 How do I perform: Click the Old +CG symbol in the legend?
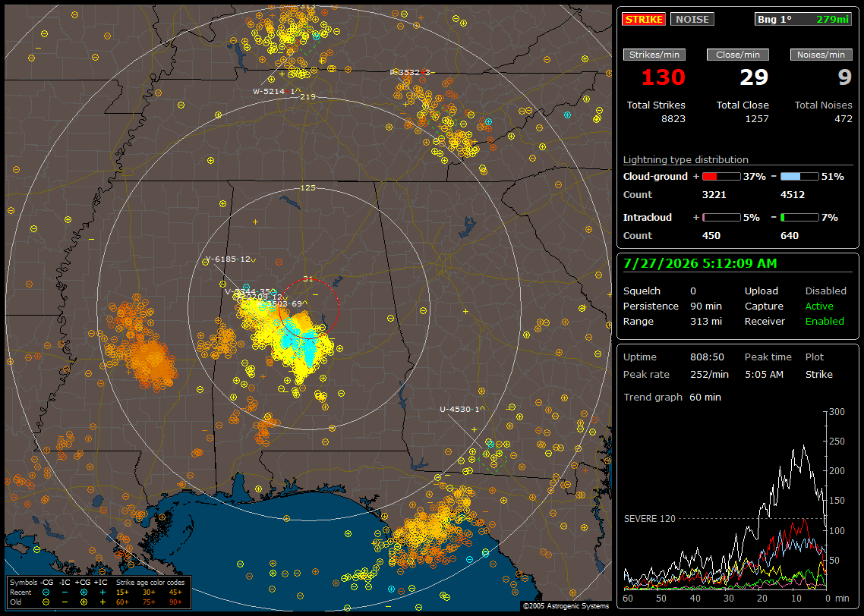point(84,602)
